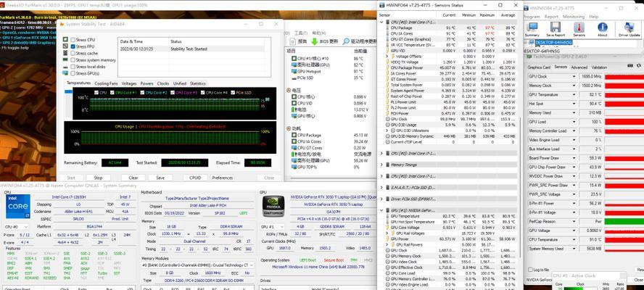Open the Memory Clock sensor dropdown in GPU-Z
This screenshot has height=290, width=644.
[x=574, y=86]
